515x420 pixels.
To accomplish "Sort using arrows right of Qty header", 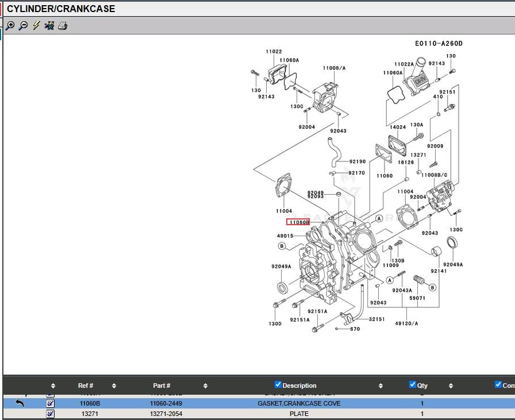I will (451, 386).
